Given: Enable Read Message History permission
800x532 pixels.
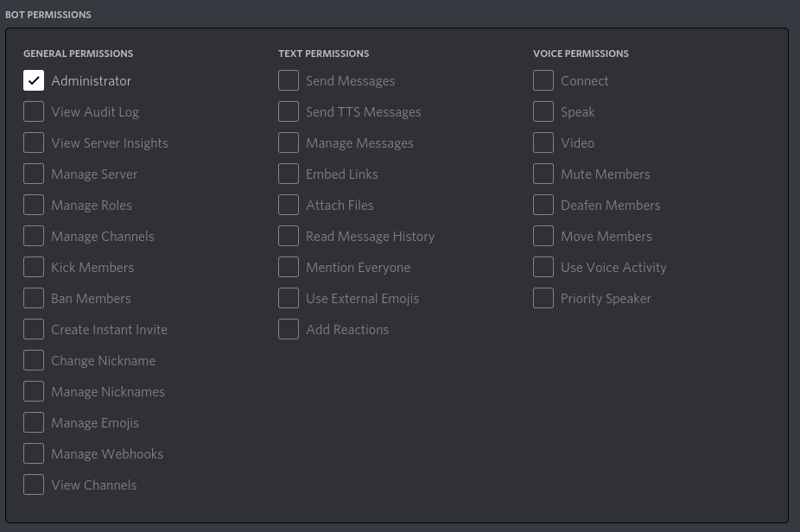Looking at the screenshot, I should (x=289, y=237).
